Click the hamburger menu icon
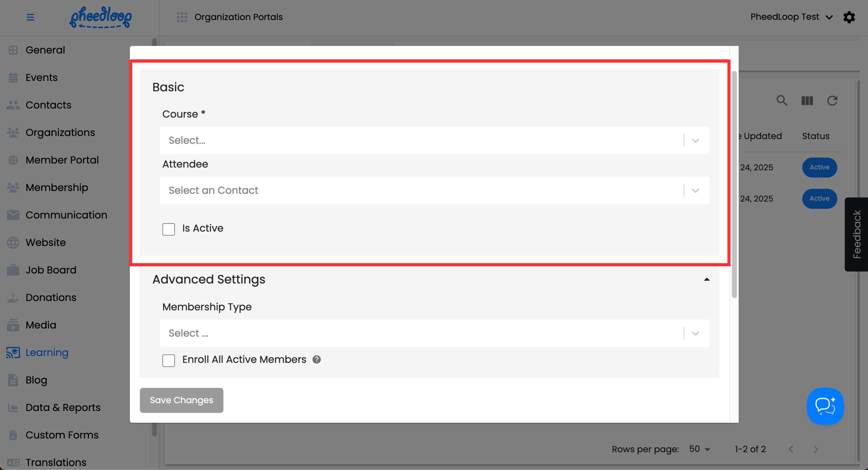The image size is (868, 470). click(30, 17)
